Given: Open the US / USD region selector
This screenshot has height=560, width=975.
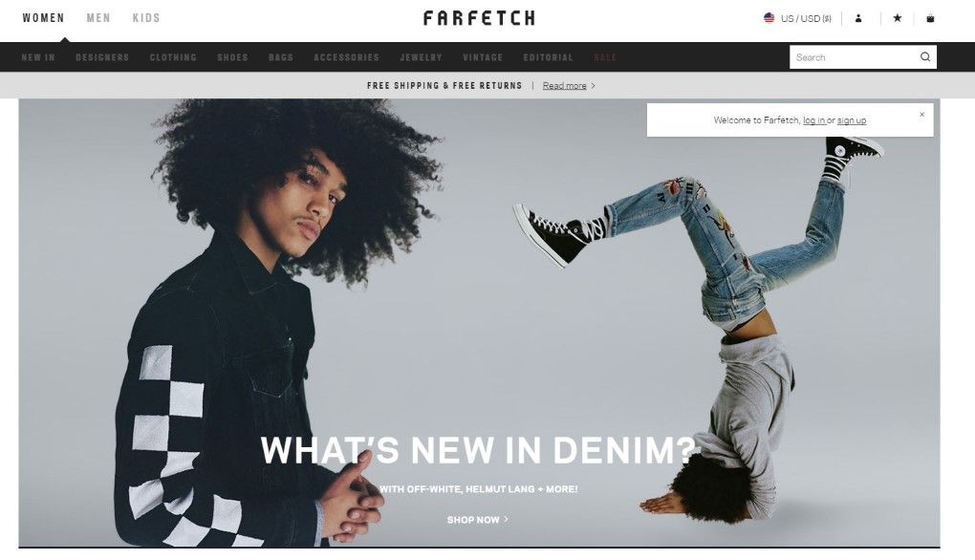Looking at the screenshot, I should coord(798,19).
